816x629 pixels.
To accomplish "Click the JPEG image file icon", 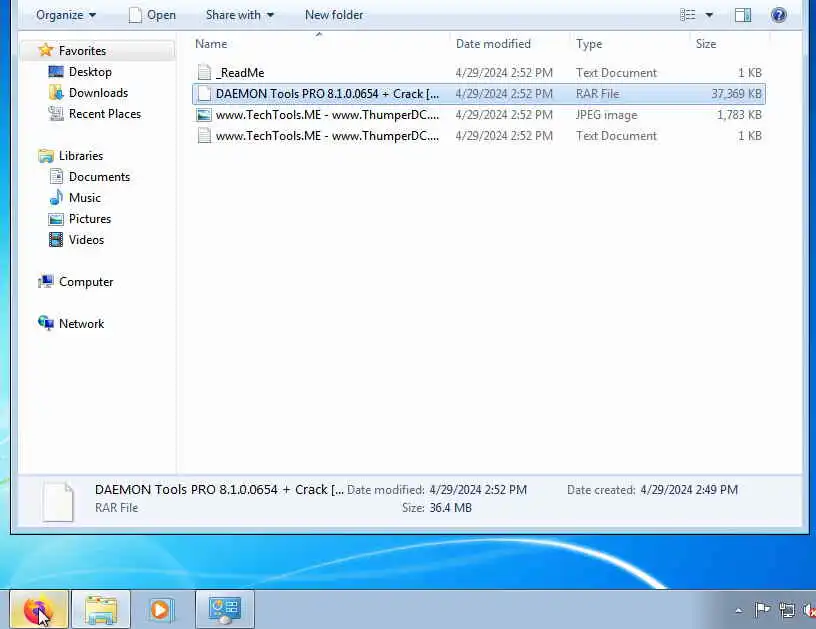I will [x=204, y=115].
